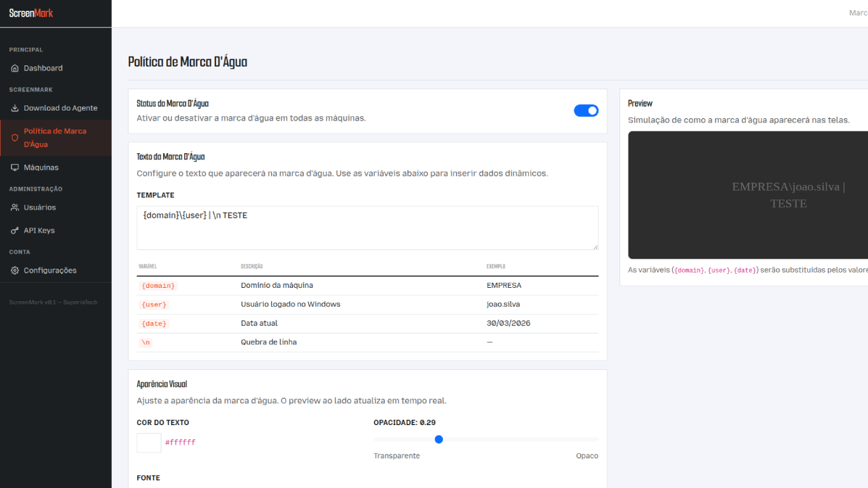Click the Download do Agente download icon
Screen dimensions: 868x488
(15, 108)
